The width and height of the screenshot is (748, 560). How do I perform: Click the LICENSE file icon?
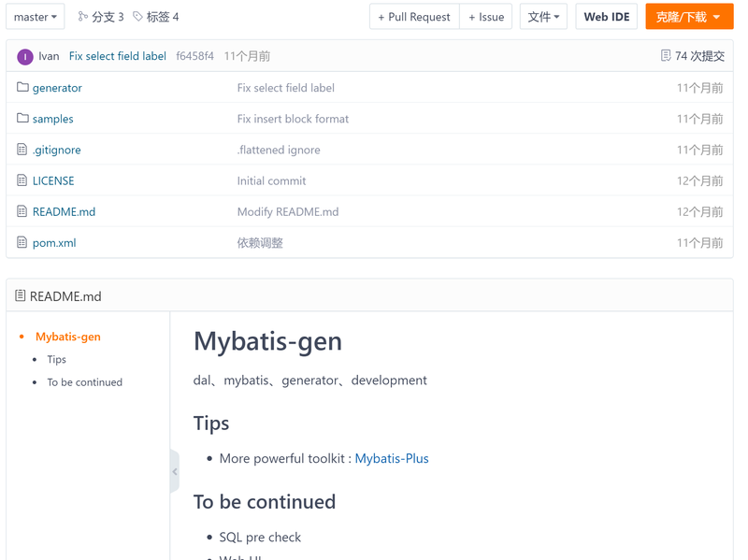click(22, 180)
